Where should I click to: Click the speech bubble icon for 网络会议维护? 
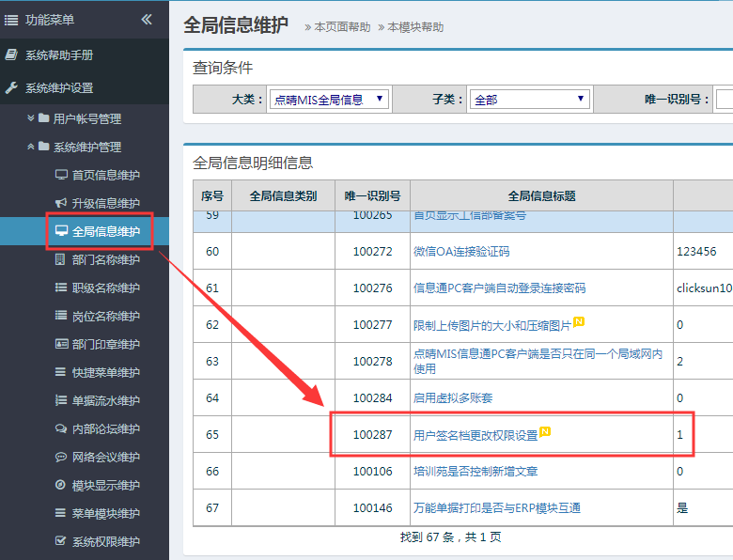[61, 457]
